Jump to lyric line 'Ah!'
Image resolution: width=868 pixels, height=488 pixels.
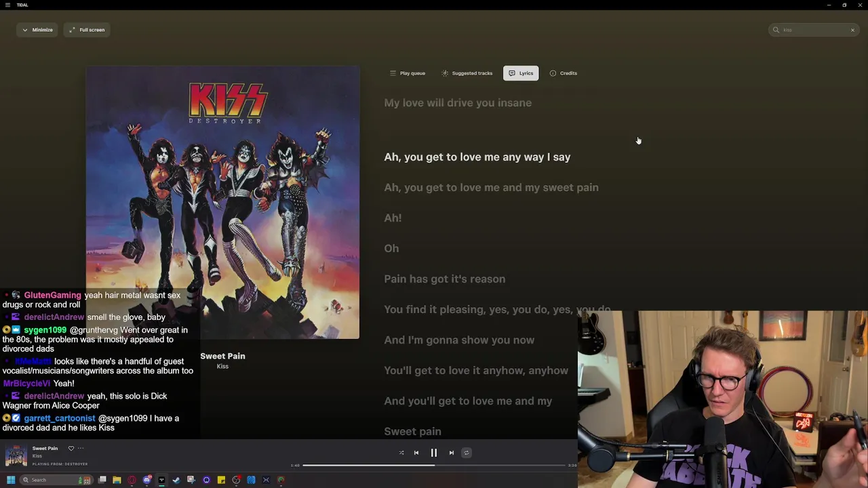tap(393, 218)
